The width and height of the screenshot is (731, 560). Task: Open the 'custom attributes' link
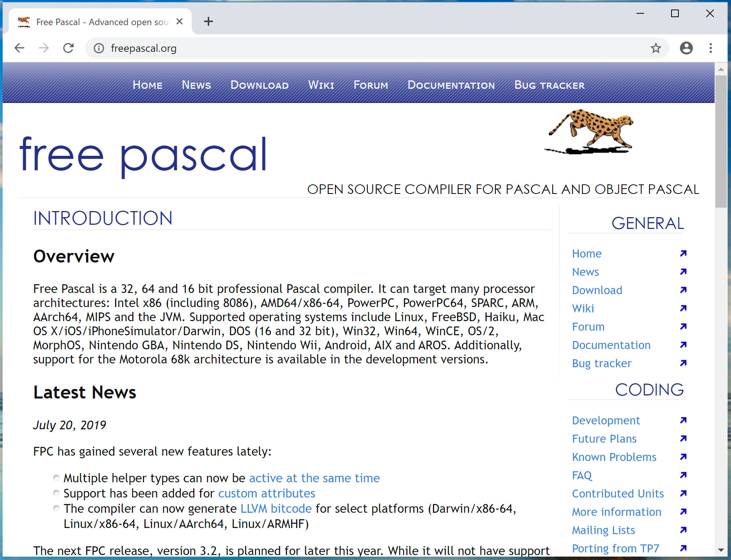(x=266, y=493)
